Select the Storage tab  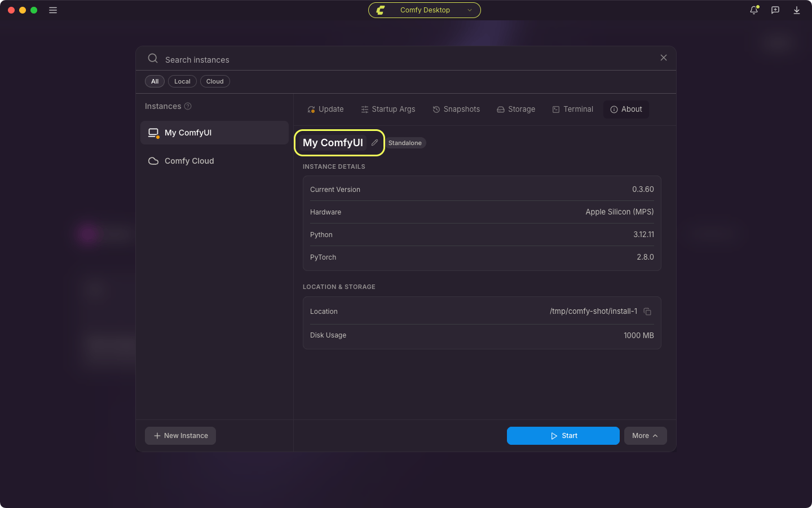pyautogui.click(x=516, y=110)
